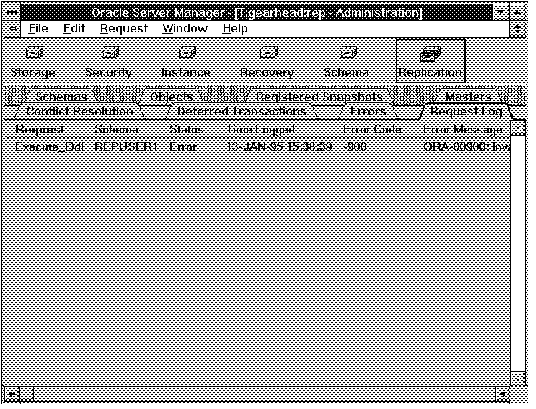
Task: Open the Schema section icon
Action: [347, 62]
